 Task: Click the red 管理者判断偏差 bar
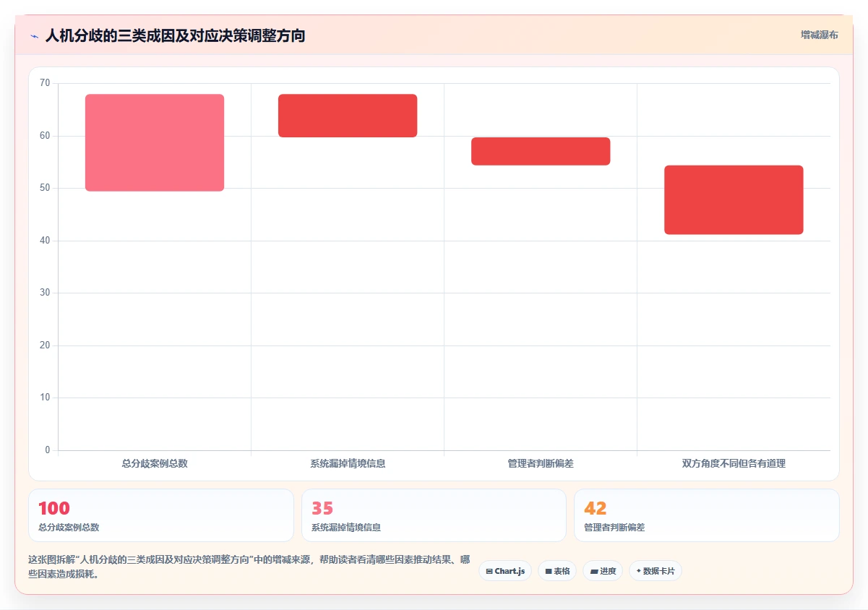[541, 151]
